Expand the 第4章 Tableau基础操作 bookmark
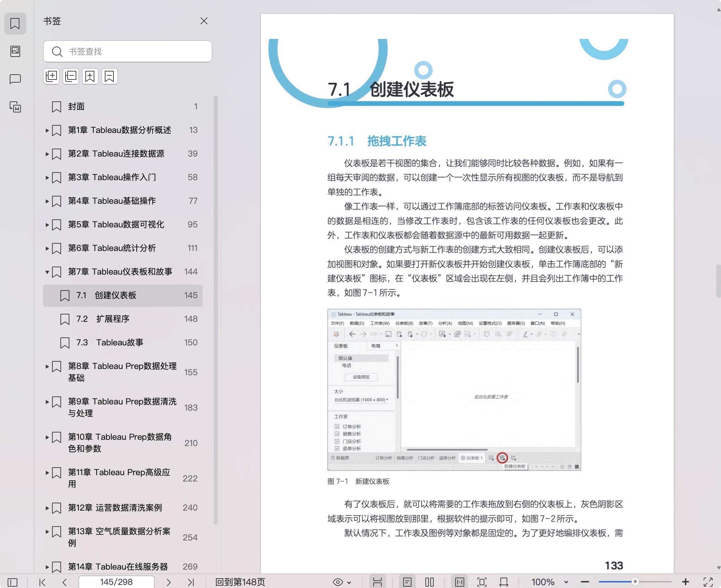Image resolution: width=721 pixels, height=588 pixels. pos(47,201)
